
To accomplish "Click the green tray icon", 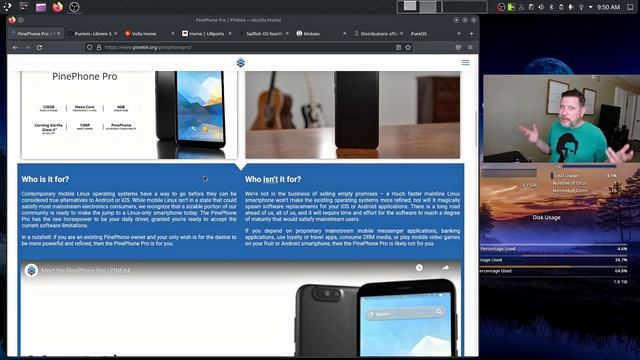I will click(x=511, y=7).
